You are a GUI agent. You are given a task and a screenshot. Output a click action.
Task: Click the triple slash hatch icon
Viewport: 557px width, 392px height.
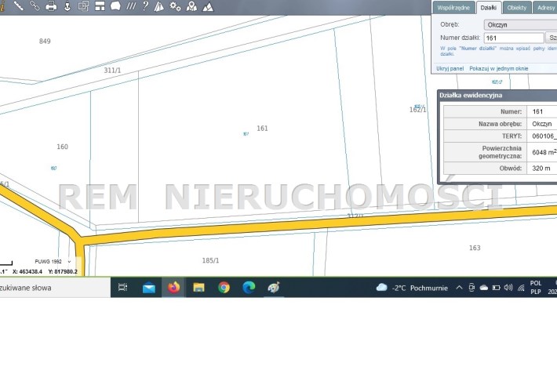click(130, 6)
